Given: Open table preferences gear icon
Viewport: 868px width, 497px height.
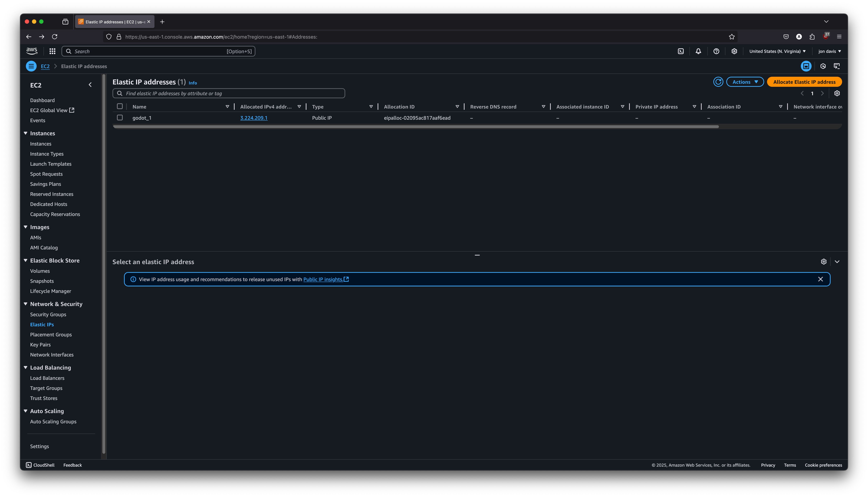Looking at the screenshot, I should [x=837, y=94].
